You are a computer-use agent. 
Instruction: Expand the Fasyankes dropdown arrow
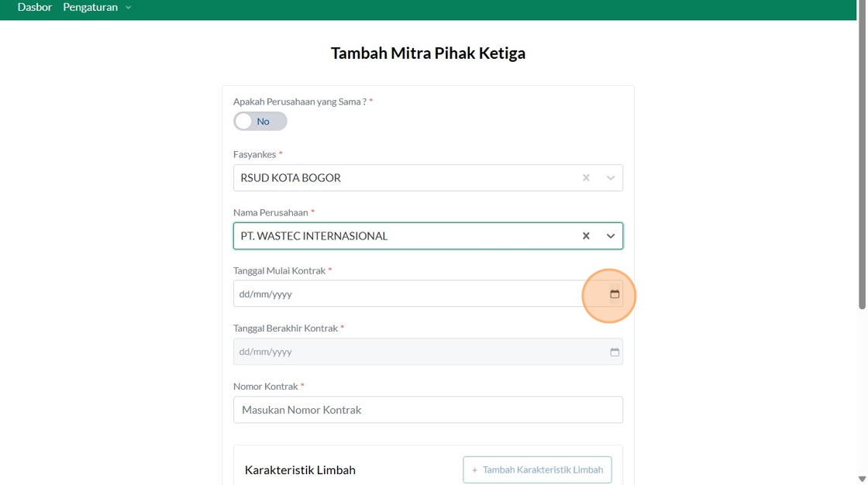(x=610, y=177)
